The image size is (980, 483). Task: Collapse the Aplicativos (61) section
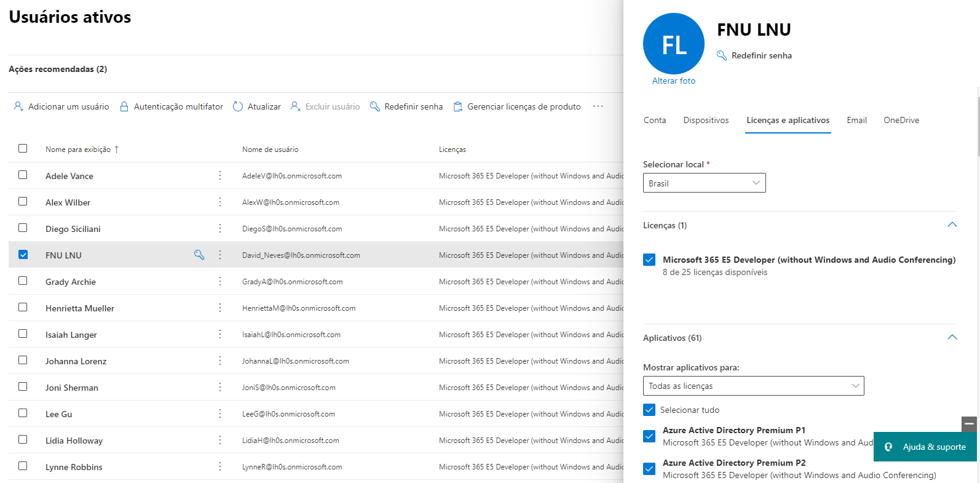pyautogui.click(x=952, y=337)
